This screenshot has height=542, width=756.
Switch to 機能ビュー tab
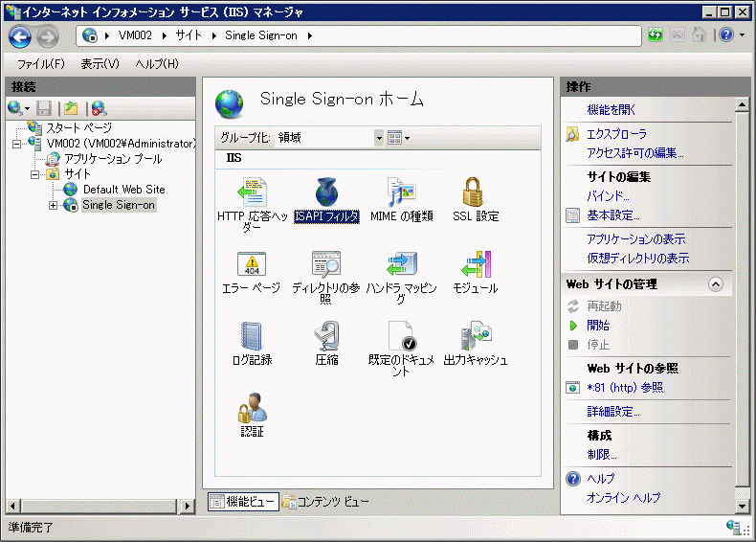click(243, 502)
